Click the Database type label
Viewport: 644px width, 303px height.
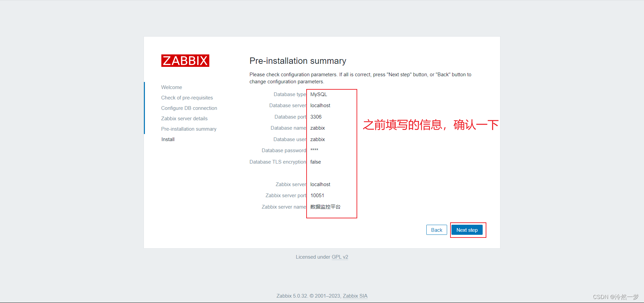290,94
